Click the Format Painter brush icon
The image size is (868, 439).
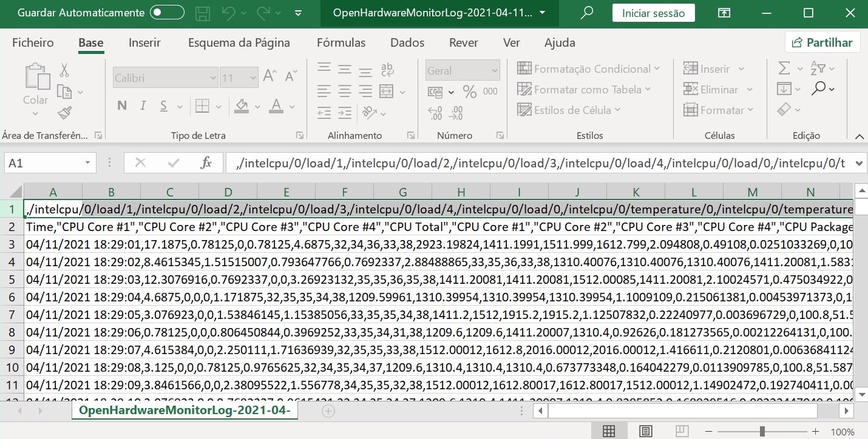[x=64, y=113]
